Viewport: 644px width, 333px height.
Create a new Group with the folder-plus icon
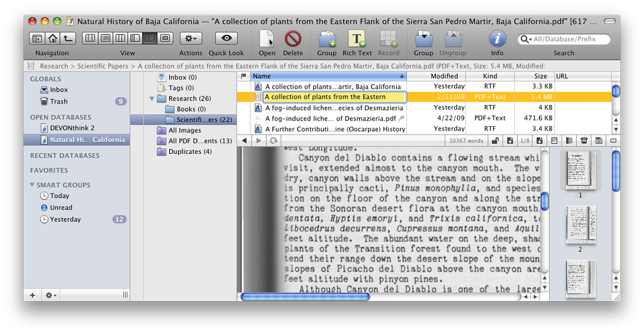pyautogui.click(x=327, y=39)
